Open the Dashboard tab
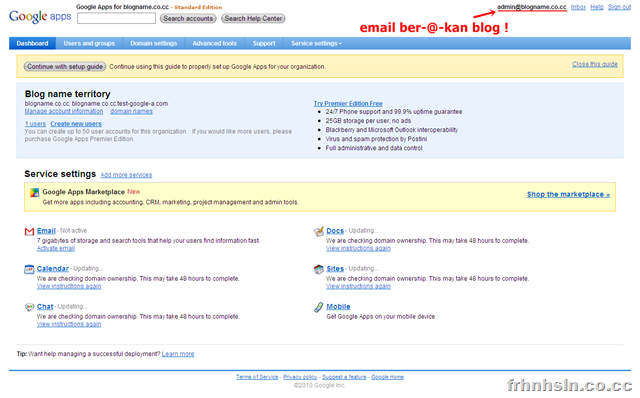The width and height of the screenshot is (640, 398). tap(32, 43)
